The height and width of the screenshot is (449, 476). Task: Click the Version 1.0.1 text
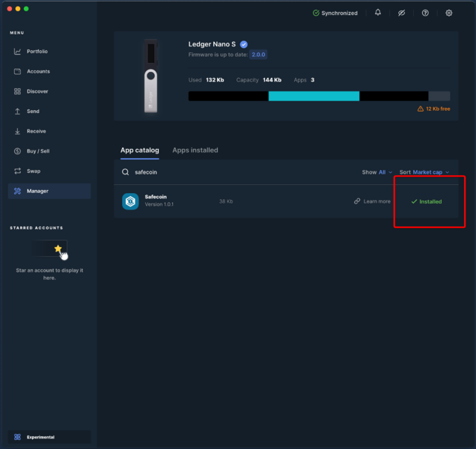pyautogui.click(x=159, y=204)
